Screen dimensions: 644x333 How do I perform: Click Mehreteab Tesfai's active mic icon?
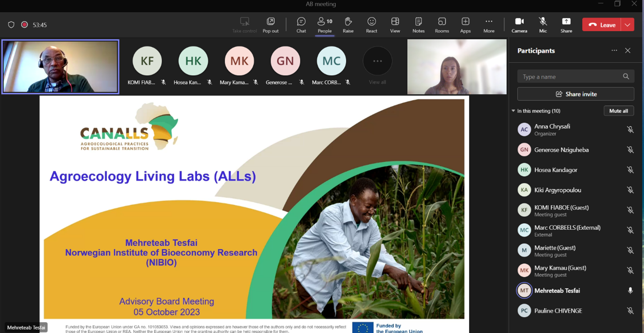pos(630,291)
